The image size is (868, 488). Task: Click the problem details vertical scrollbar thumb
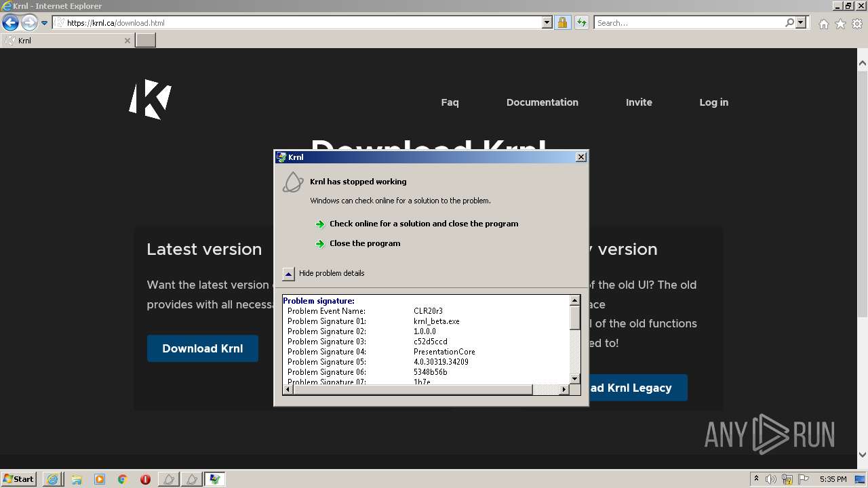(x=575, y=318)
